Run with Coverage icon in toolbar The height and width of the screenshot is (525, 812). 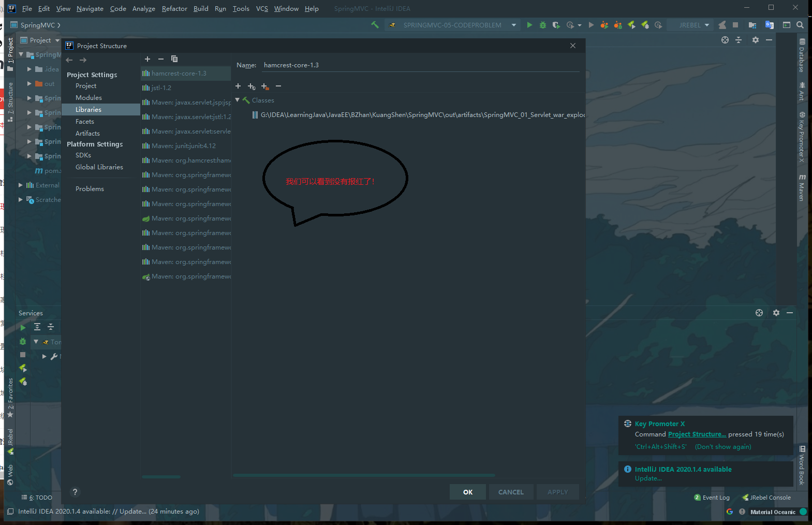tap(556, 25)
